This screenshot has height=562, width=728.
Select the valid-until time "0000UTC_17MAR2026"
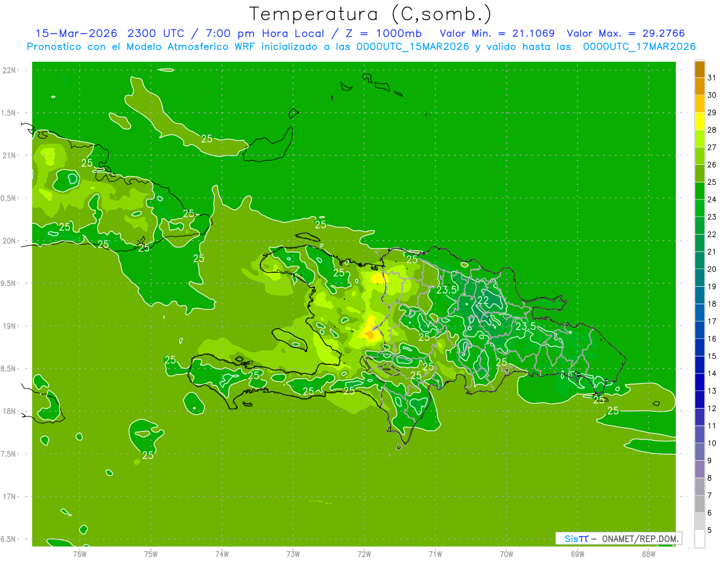pos(639,47)
